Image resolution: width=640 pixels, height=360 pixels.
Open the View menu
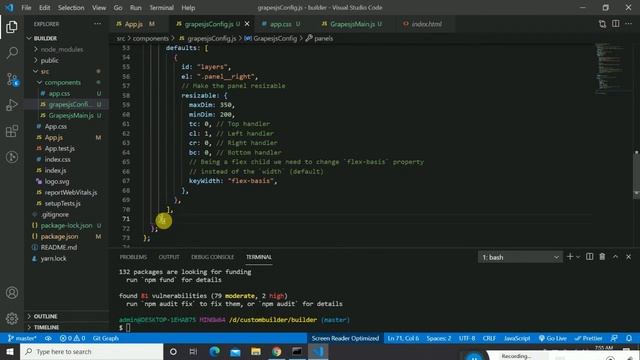[99, 8]
